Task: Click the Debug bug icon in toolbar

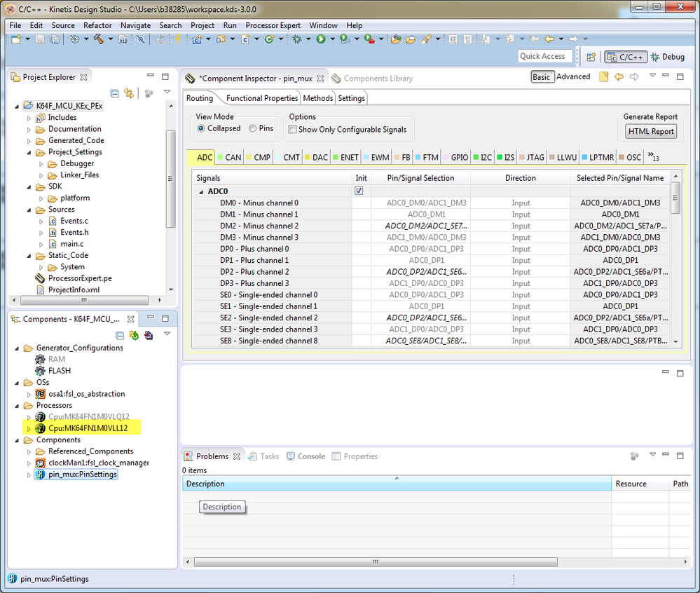Action: [x=296, y=39]
